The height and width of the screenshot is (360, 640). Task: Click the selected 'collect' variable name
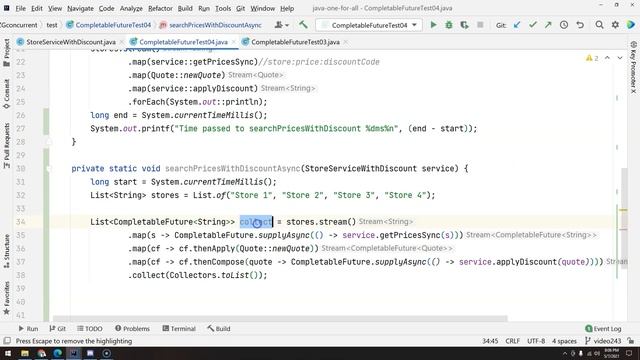coord(256,222)
